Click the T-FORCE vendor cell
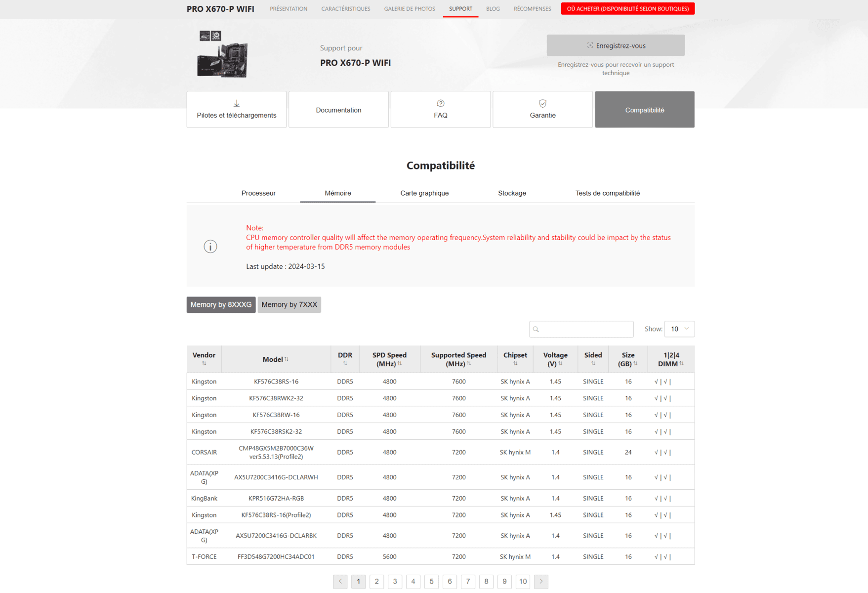This screenshot has height=593, width=868. pyautogui.click(x=204, y=556)
